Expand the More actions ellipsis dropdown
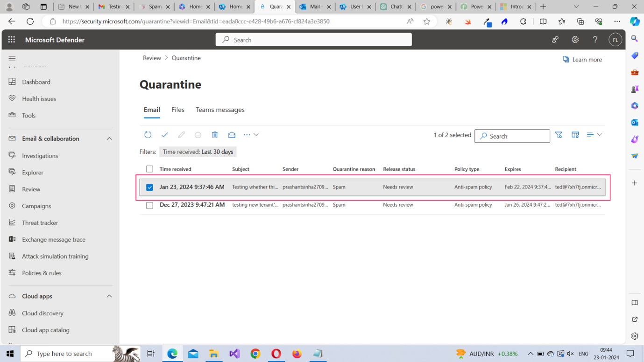 click(x=251, y=135)
